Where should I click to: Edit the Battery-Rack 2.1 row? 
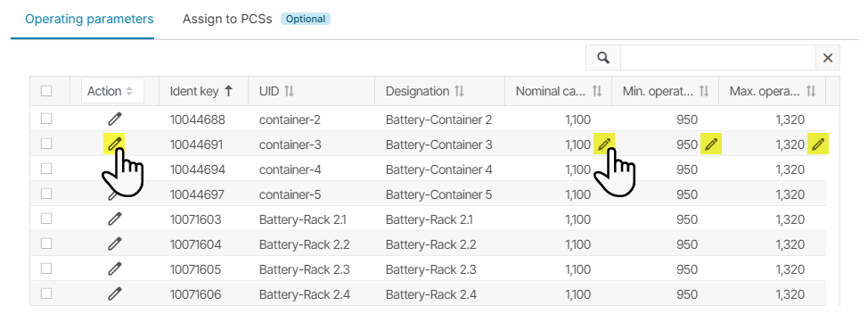tap(115, 219)
